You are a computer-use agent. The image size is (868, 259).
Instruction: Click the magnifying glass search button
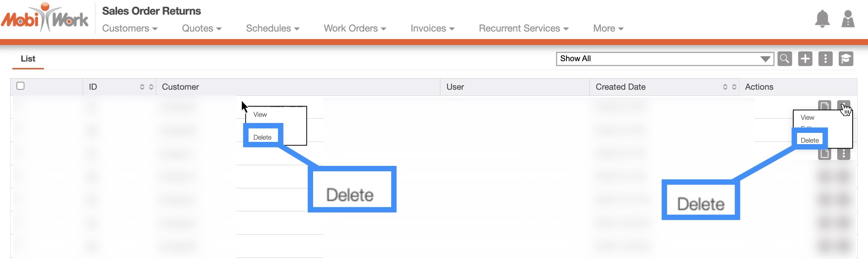(785, 59)
